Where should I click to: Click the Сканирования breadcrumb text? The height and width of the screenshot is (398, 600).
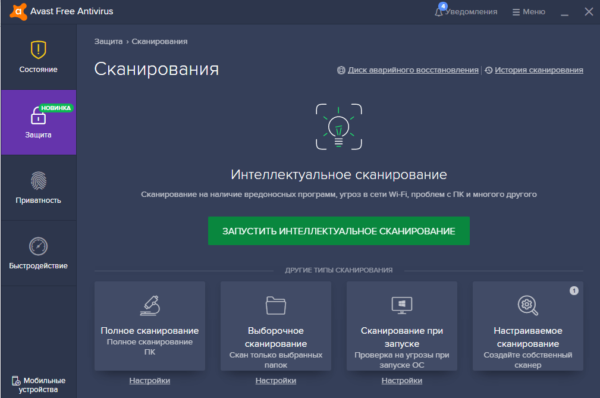(x=160, y=41)
